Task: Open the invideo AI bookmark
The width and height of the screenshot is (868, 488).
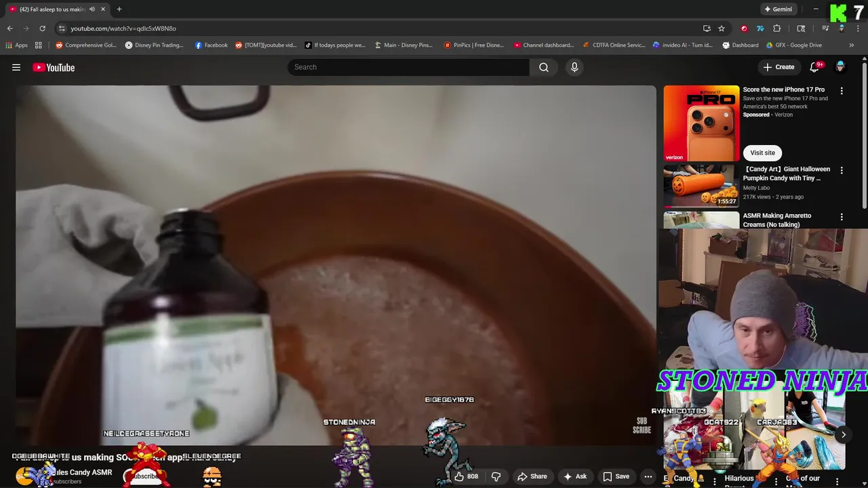Action: [x=682, y=45]
